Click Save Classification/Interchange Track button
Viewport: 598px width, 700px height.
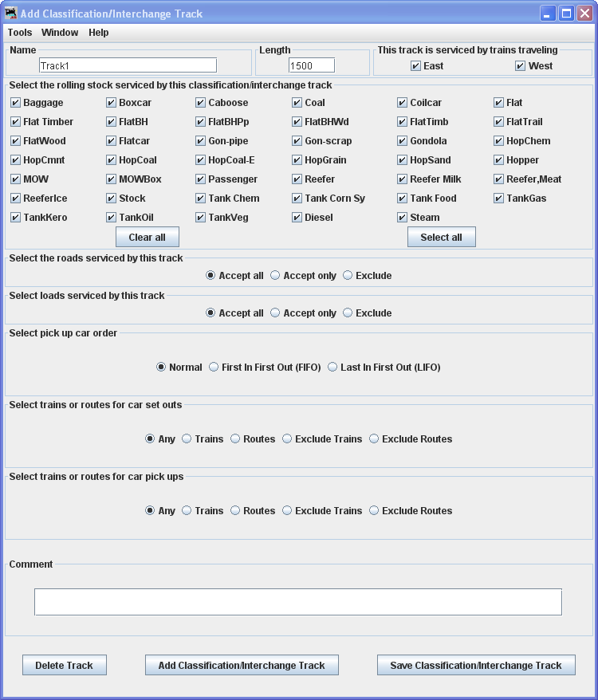click(476, 666)
